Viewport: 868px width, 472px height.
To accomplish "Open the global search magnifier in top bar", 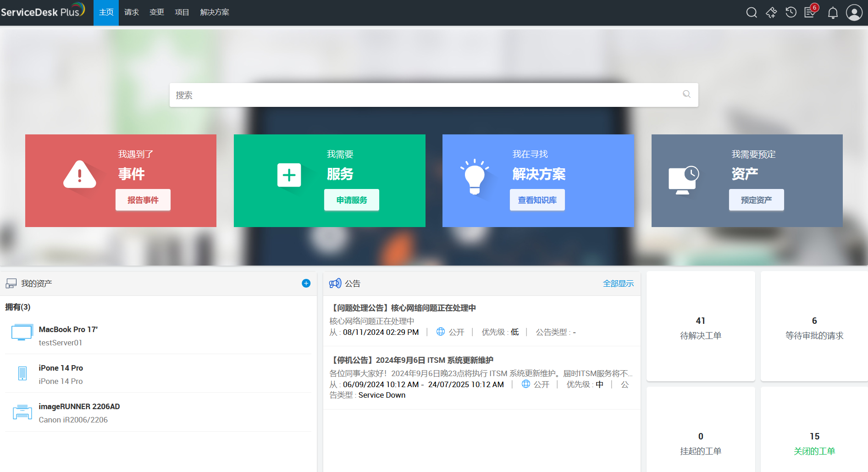I will [x=752, y=12].
